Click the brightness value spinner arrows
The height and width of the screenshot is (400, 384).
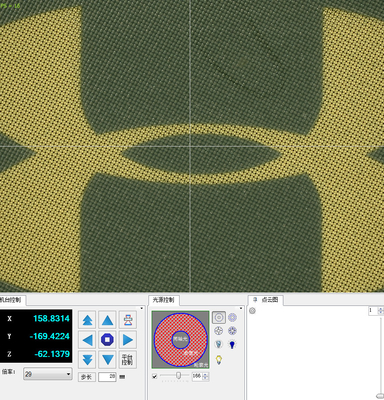tap(205, 376)
